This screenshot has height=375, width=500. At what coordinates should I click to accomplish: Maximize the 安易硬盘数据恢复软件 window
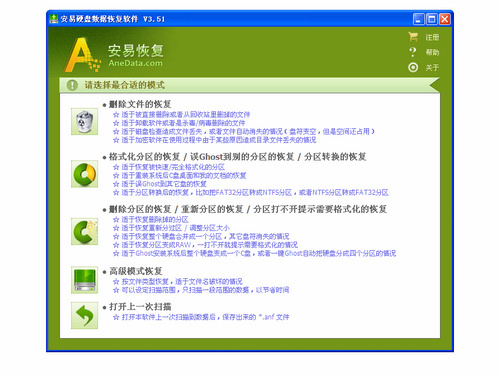pyautogui.click(x=432, y=19)
